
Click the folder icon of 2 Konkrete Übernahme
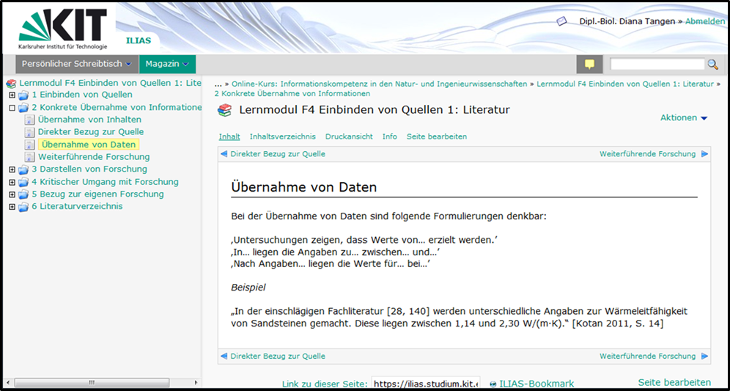pos(23,108)
